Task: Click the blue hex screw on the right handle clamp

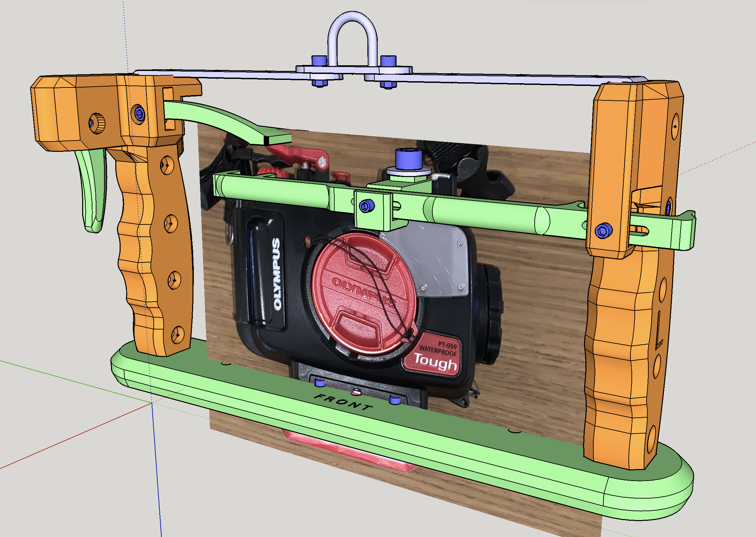Action: pos(604,230)
